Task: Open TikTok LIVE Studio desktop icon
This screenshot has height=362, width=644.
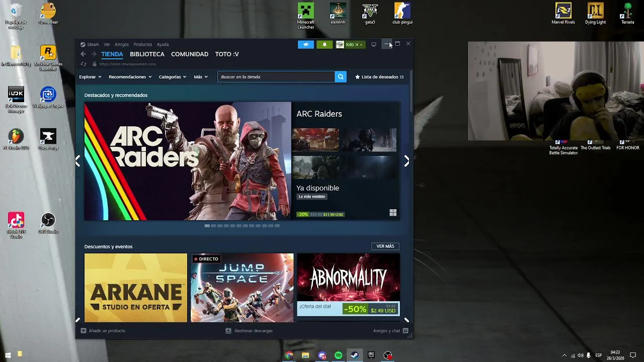Action: (x=16, y=226)
